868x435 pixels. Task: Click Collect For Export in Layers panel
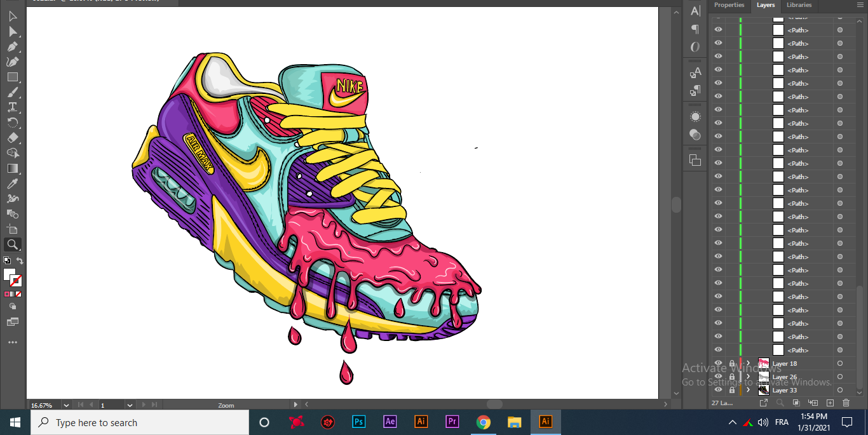pyautogui.click(x=764, y=403)
